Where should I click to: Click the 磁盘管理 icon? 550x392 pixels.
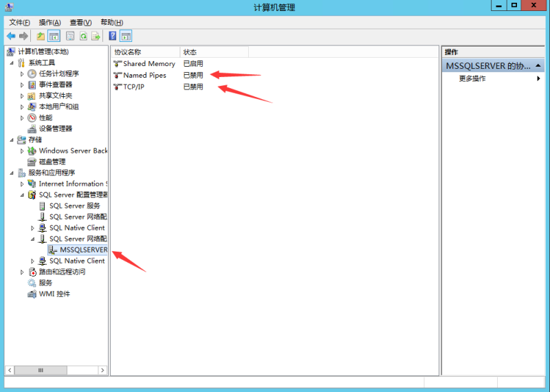(32, 162)
